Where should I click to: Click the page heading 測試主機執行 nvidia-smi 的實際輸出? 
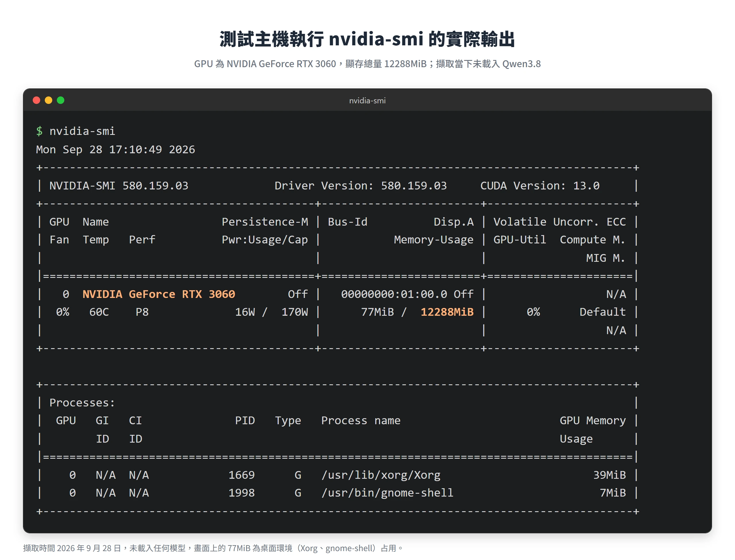(x=367, y=39)
